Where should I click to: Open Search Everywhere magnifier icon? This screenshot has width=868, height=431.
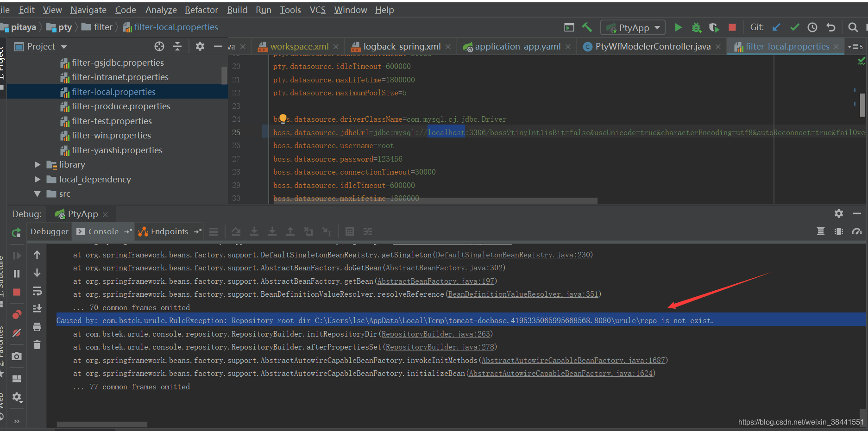[853, 28]
